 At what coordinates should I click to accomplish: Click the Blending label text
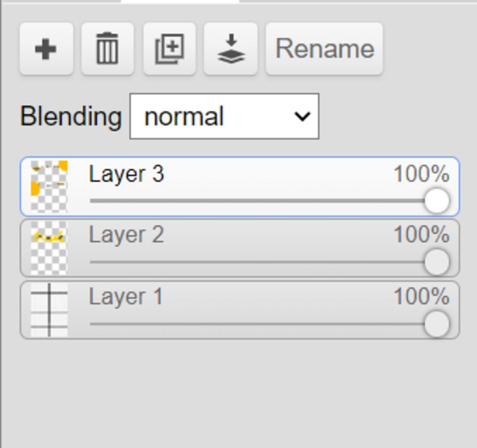click(x=71, y=117)
